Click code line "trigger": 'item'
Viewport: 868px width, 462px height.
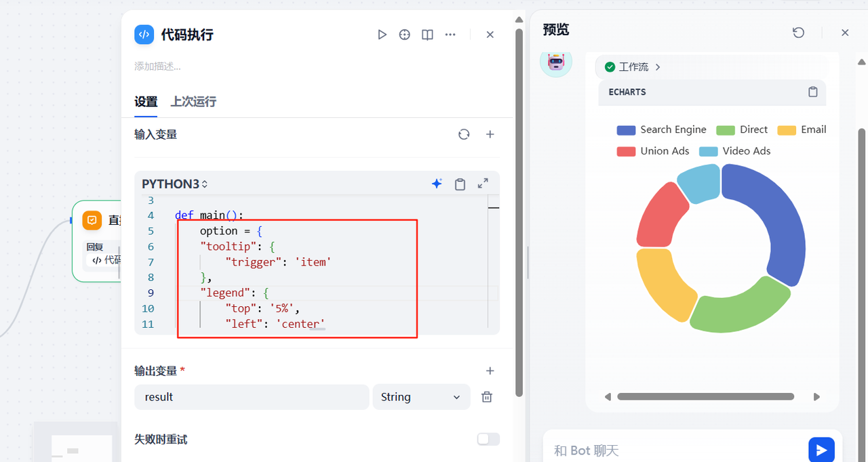coord(278,262)
